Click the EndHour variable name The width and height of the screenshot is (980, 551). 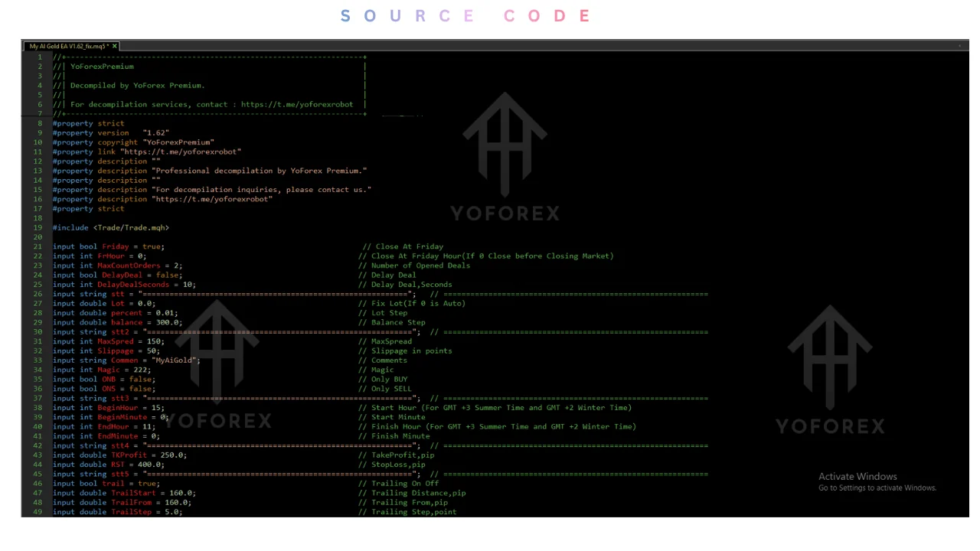pyautogui.click(x=113, y=426)
